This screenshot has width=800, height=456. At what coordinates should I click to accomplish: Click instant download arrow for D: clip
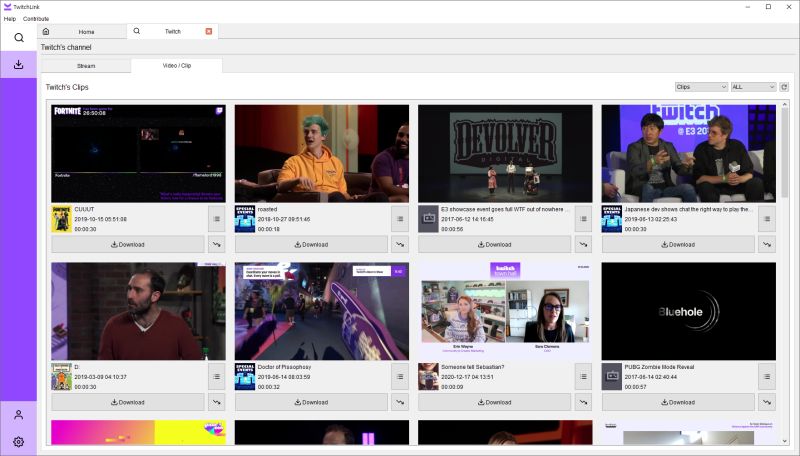click(x=217, y=402)
